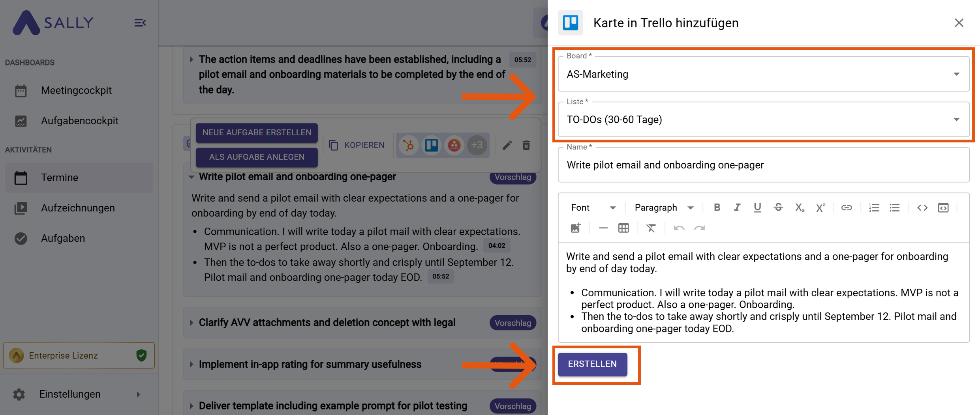980x415 pixels.
Task: Click Neue Aufgabe erstellen button
Action: 257,133
